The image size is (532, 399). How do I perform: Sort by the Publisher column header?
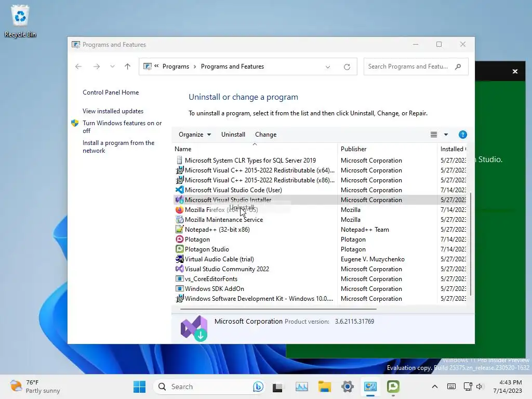pyautogui.click(x=387, y=149)
